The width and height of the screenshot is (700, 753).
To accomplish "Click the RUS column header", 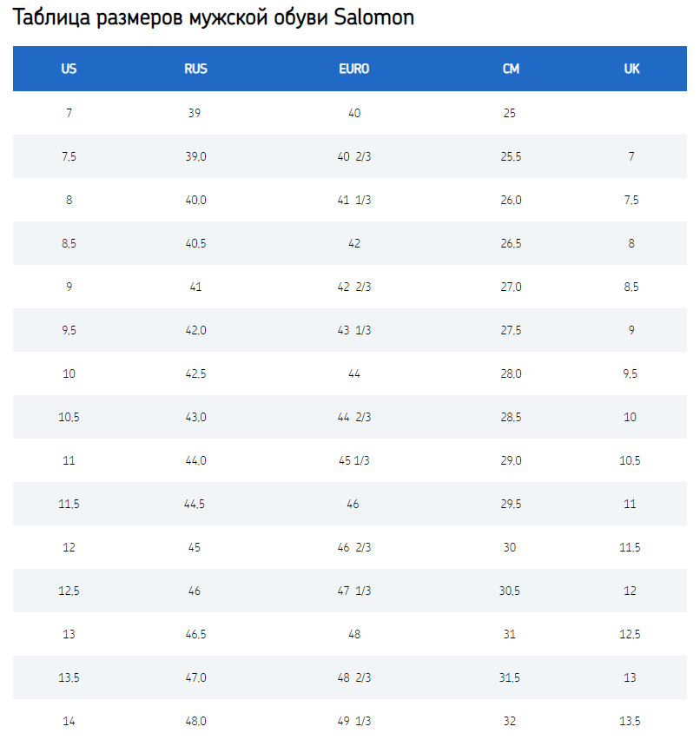I will [195, 69].
